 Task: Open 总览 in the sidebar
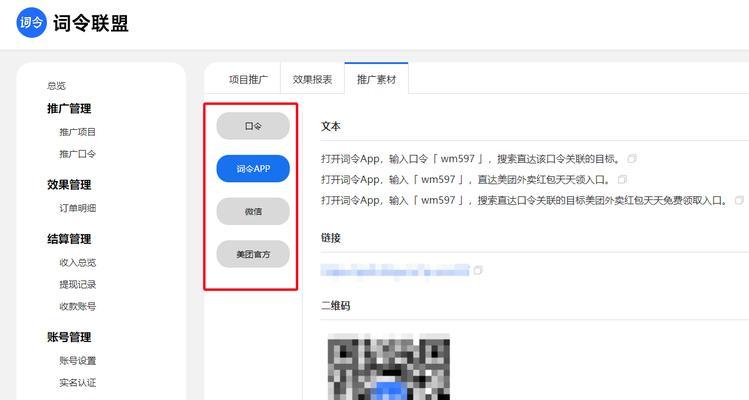[56, 86]
